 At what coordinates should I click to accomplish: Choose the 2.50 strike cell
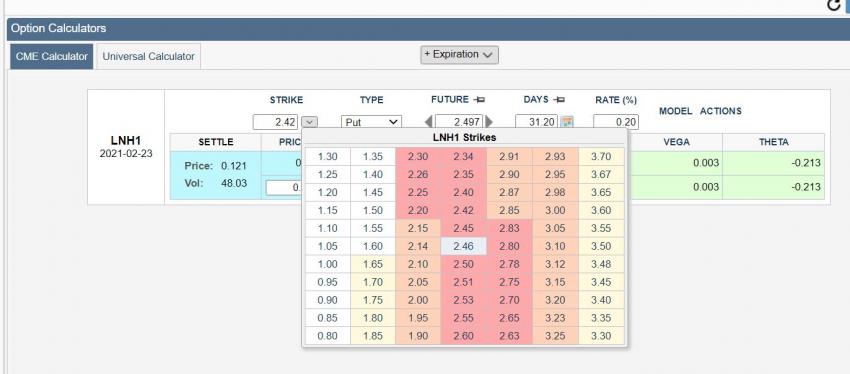tap(463, 264)
